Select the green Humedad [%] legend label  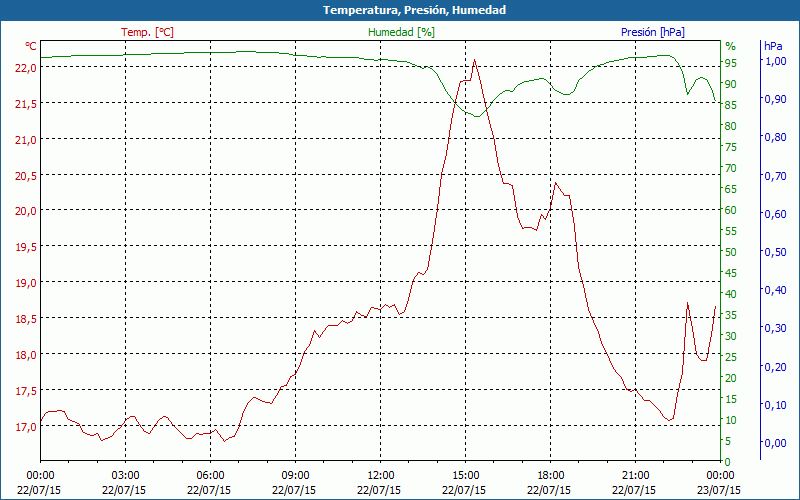coord(401,32)
